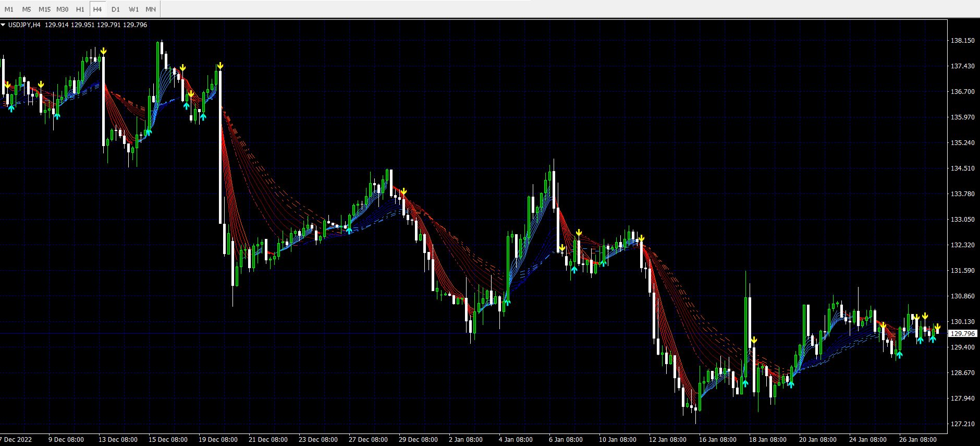Viewport: 980px width, 446px height.
Task: Click the 129.400 price scale label
Action: [962, 347]
